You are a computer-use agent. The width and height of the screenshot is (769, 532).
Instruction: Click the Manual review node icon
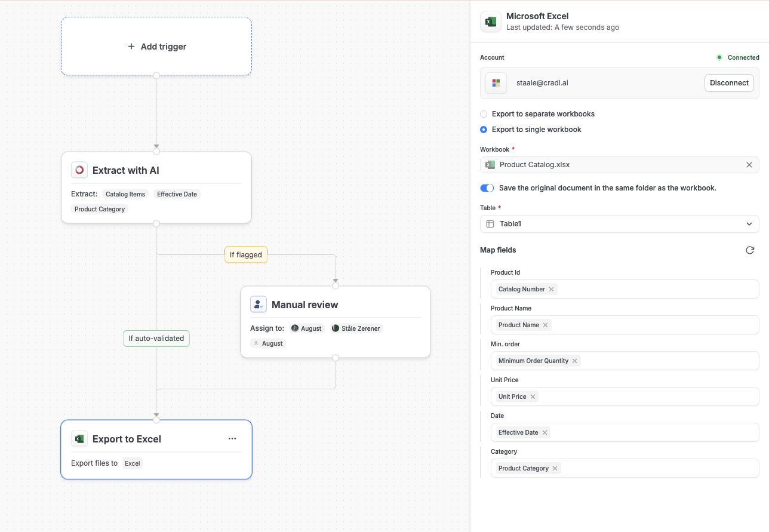click(259, 305)
